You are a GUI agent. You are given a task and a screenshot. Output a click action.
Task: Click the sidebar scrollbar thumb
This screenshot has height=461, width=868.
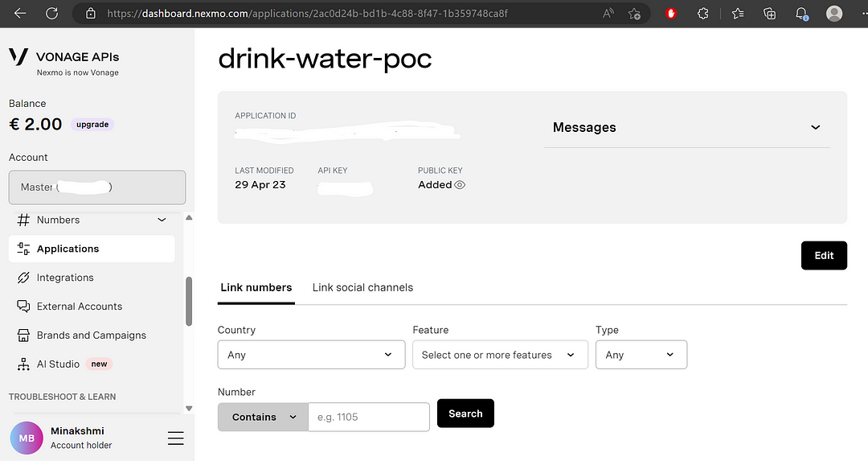(x=189, y=302)
